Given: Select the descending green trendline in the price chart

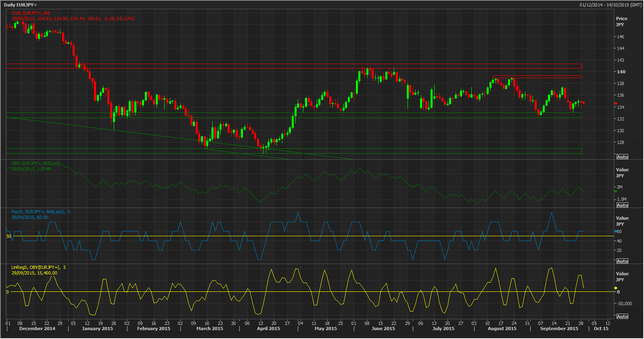Looking at the screenshot, I should 179,138.
